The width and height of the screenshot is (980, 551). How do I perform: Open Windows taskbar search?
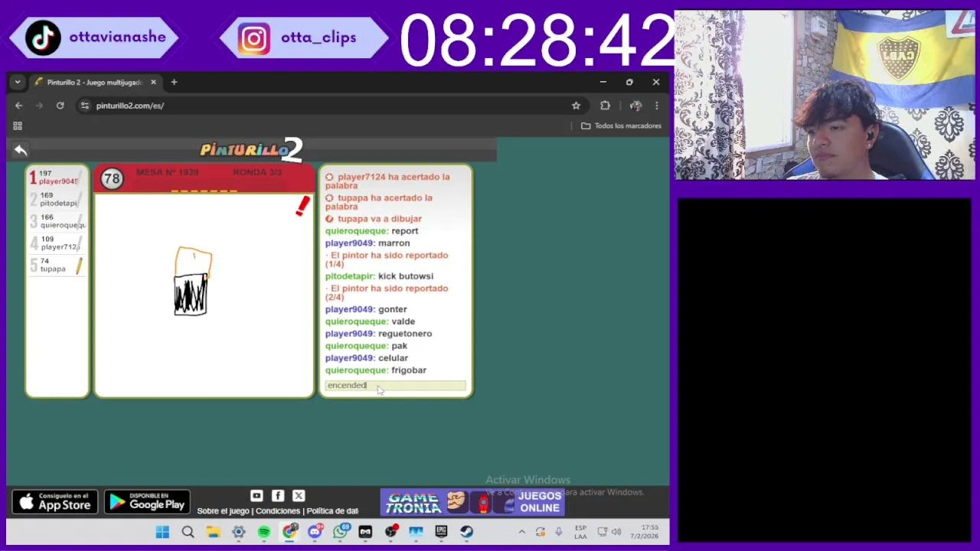click(x=188, y=532)
